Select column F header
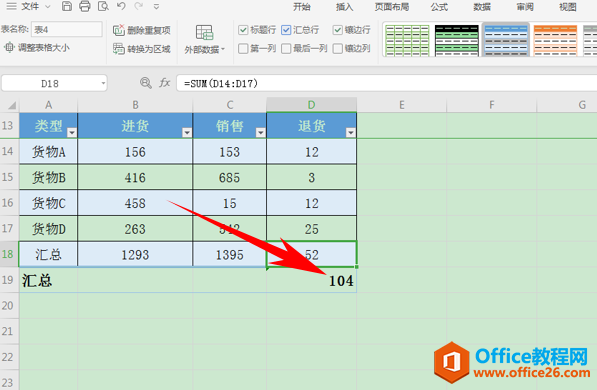The width and height of the screenshot is (597, 390). [x=492, y=105]
